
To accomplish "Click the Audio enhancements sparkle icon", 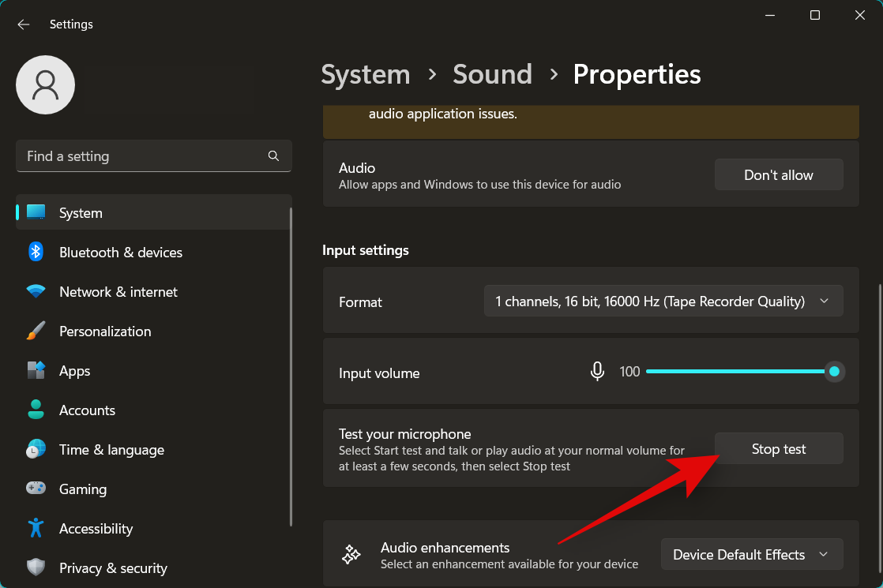I will click(x=351, y=555).
